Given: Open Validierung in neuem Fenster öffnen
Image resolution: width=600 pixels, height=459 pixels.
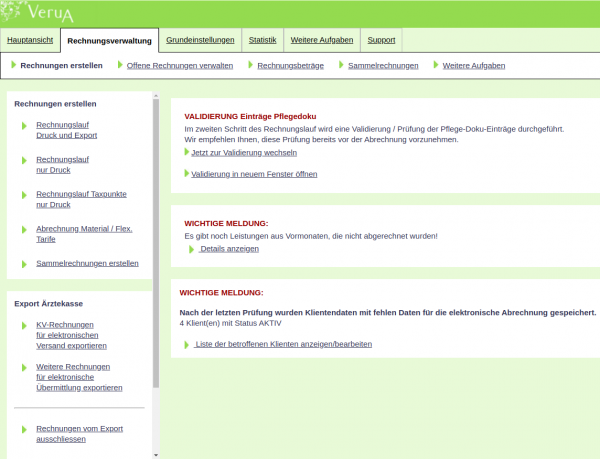Looking at the screenshot, I should 254,174.
